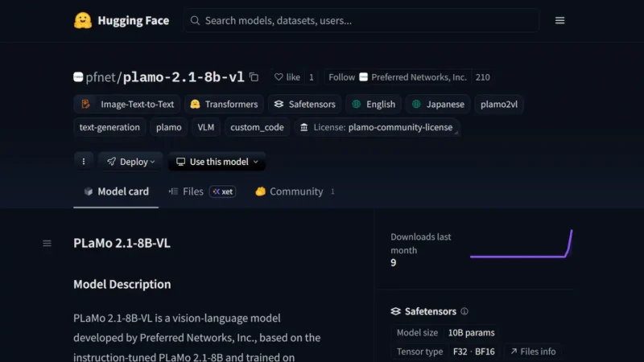Image resolution: width=644 pixels, height=362 pixels.
Task: Open the Use this model dropdown
Action: 217,162
